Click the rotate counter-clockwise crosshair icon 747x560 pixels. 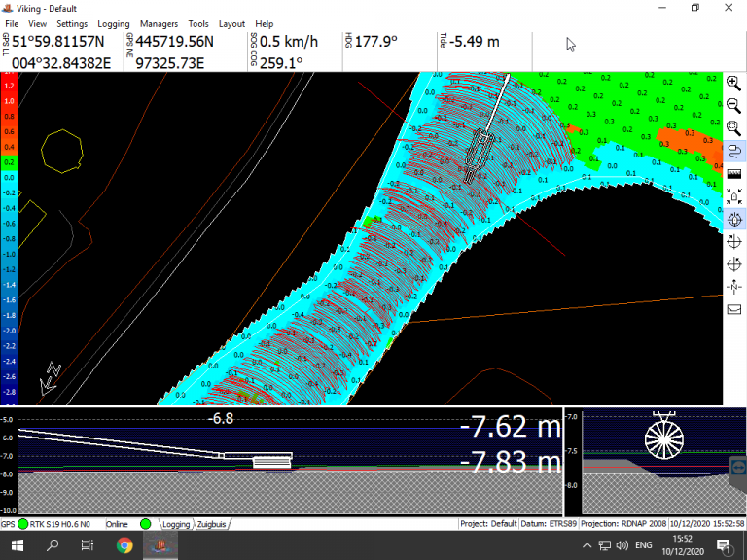click(x=734, y=264)
